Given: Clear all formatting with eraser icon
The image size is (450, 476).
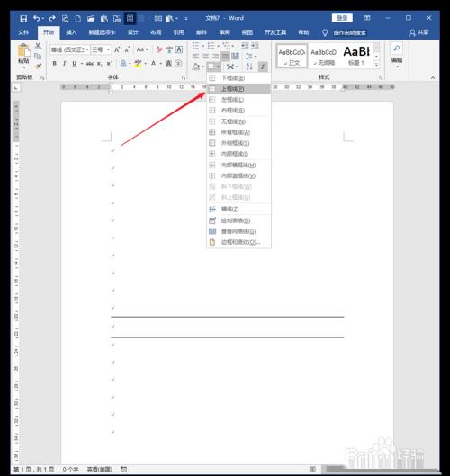Looking at the screenshot, I should pos(159,49).
